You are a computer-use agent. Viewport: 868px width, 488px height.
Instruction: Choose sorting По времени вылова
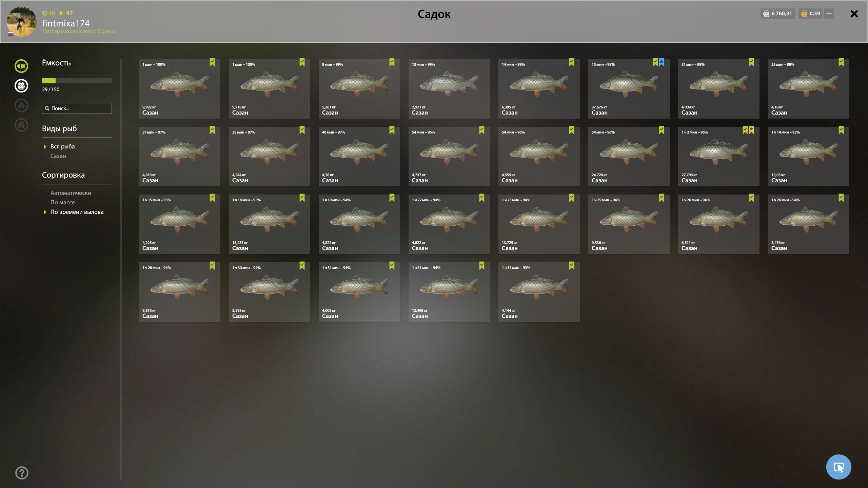[x=77, y=212]
